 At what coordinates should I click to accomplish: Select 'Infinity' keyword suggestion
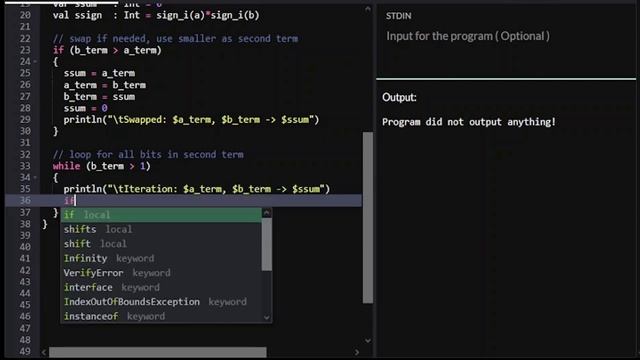161,258
